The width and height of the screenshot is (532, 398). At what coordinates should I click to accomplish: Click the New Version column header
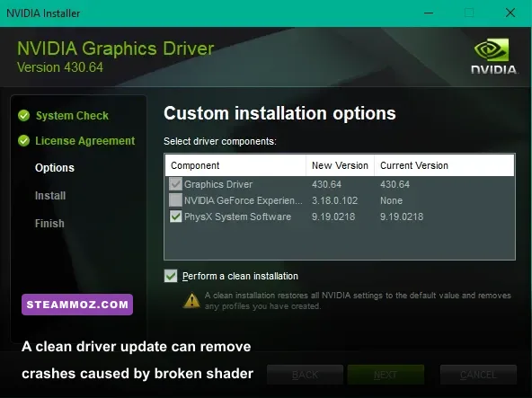340,165
